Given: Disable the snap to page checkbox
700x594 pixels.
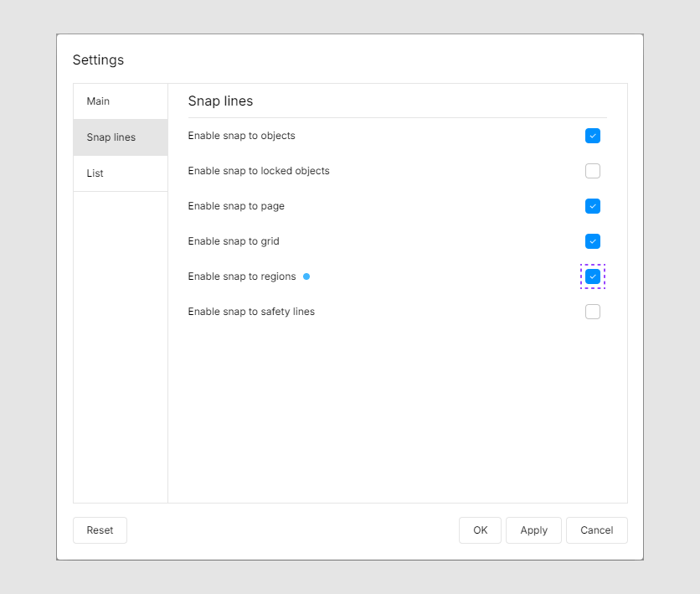Looking at the screenshot, I should [x=593, y=206].
